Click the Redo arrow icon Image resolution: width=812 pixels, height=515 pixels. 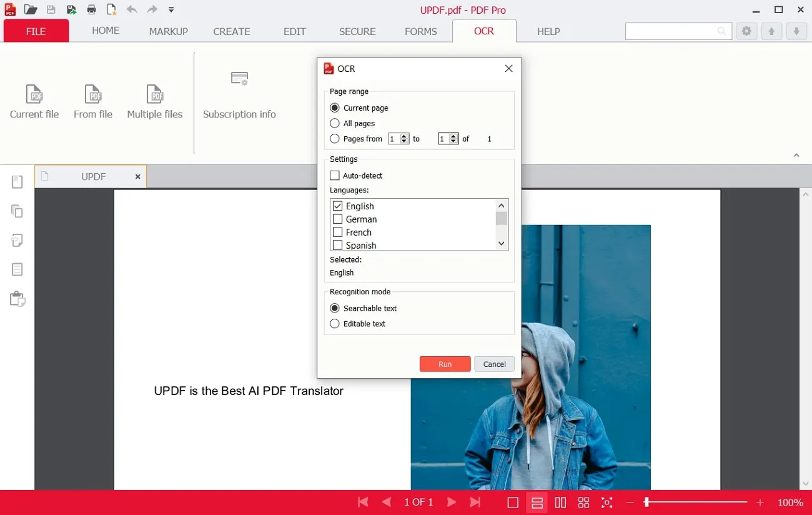pyautogui.click(x=152, y=9)
